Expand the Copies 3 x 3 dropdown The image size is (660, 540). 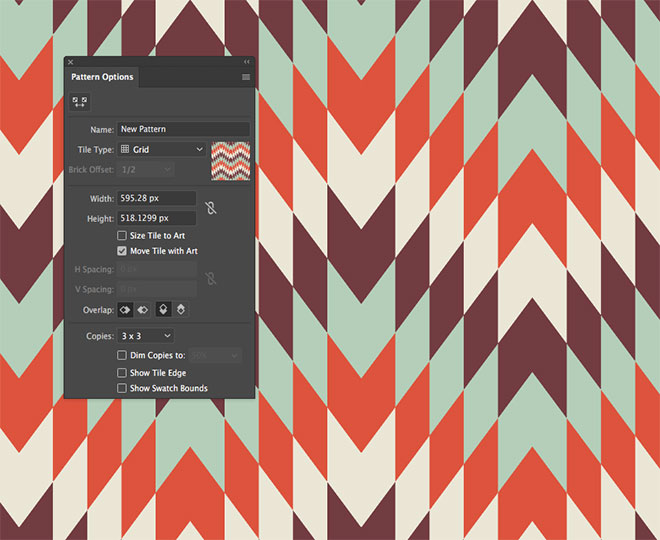(145, 336)
